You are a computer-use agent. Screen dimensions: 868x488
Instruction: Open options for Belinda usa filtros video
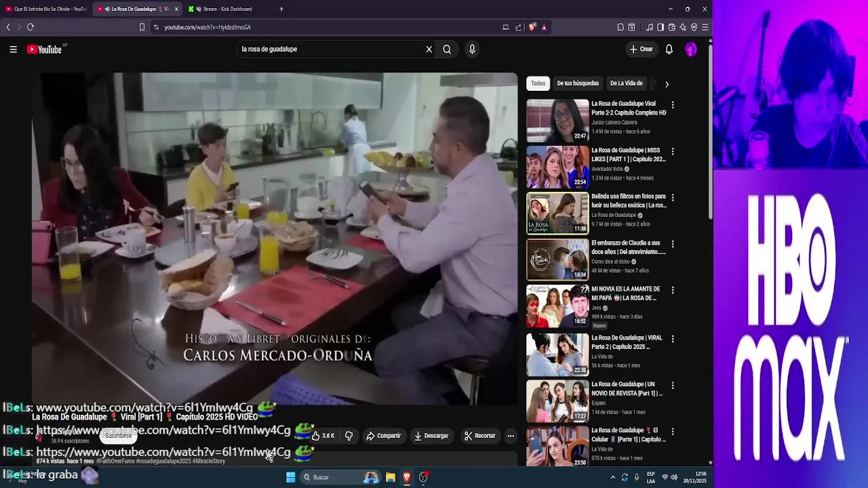[673, 197]
